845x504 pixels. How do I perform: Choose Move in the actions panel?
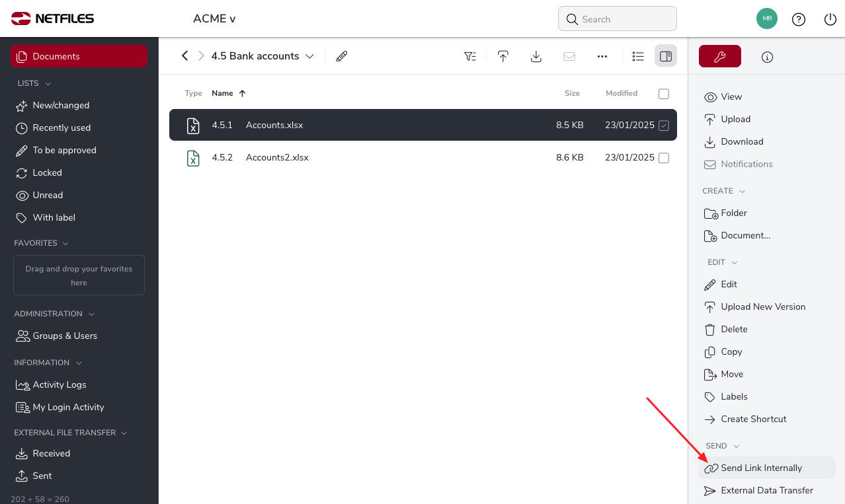723,374
